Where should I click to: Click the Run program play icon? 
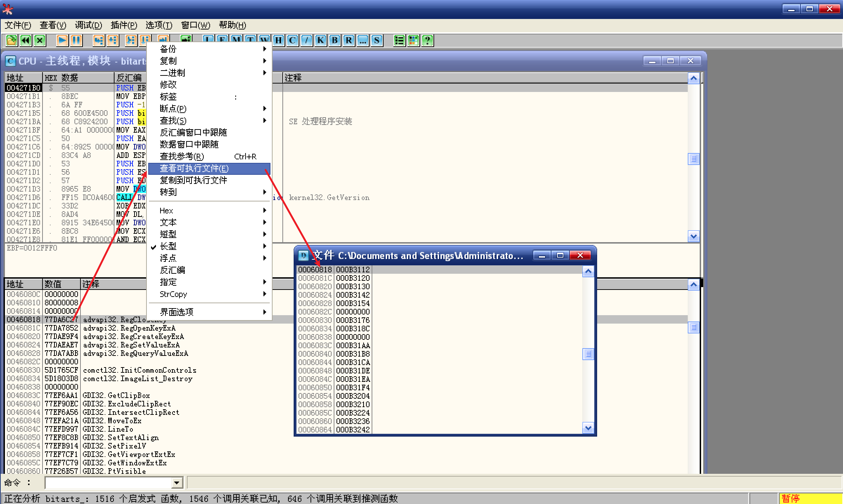pos(62,40)
